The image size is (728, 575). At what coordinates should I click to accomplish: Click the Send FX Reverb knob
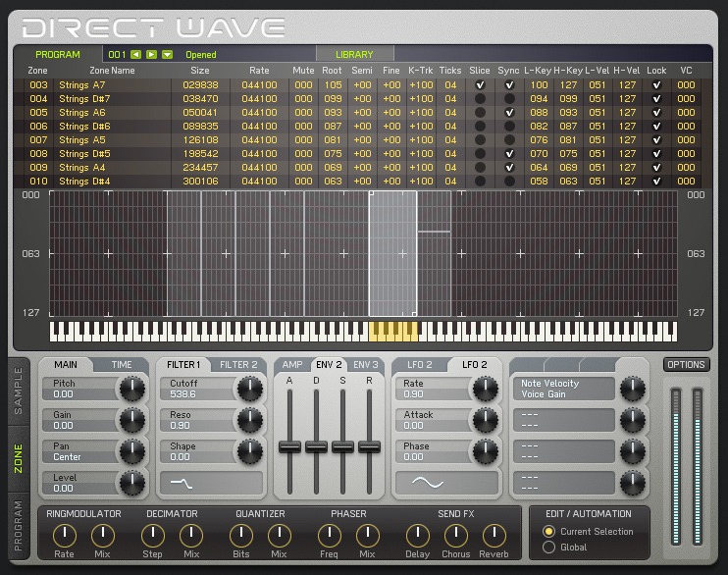pos(494,536)
